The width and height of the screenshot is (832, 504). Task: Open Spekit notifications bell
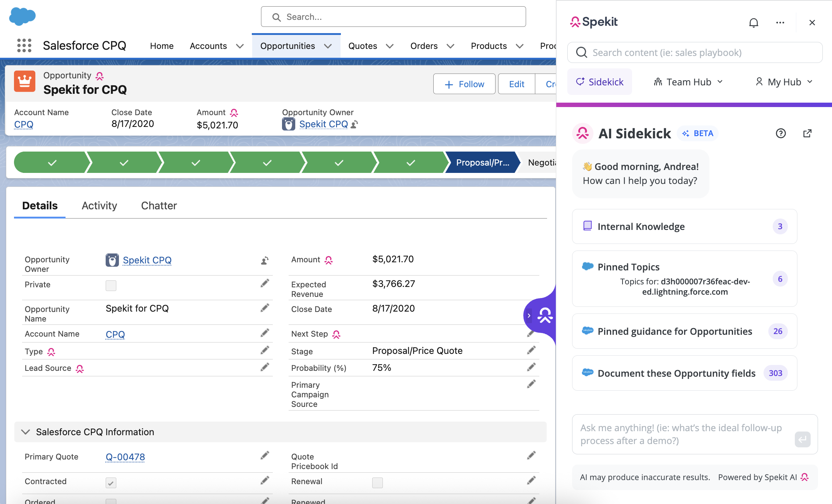tap(754, 23)
